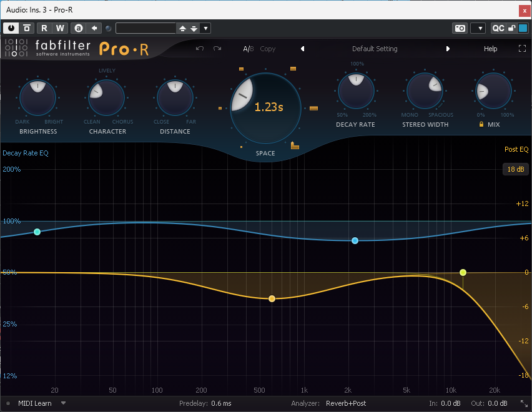Toggle full screen mode icon
532x412 pixels.
[x=522, y=49]
